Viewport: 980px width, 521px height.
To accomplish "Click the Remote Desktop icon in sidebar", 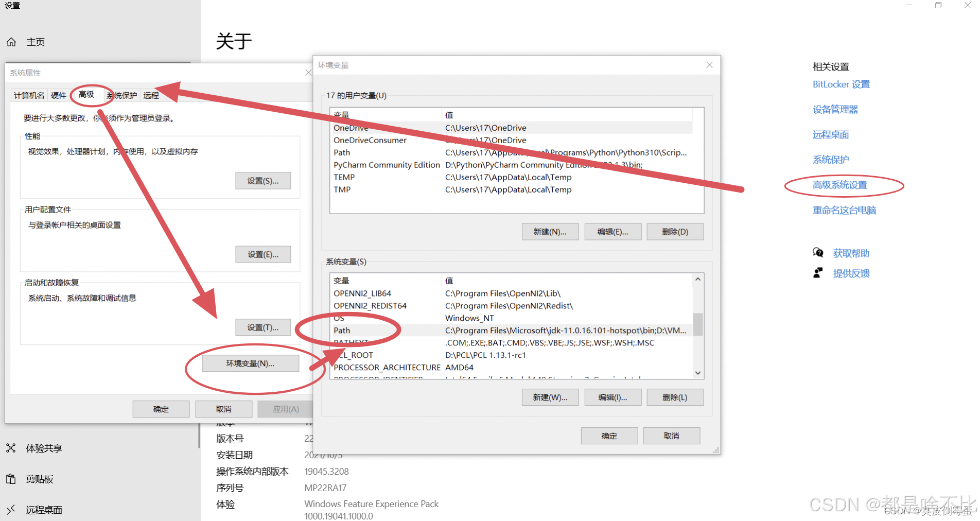I will (x=11, y=510).
